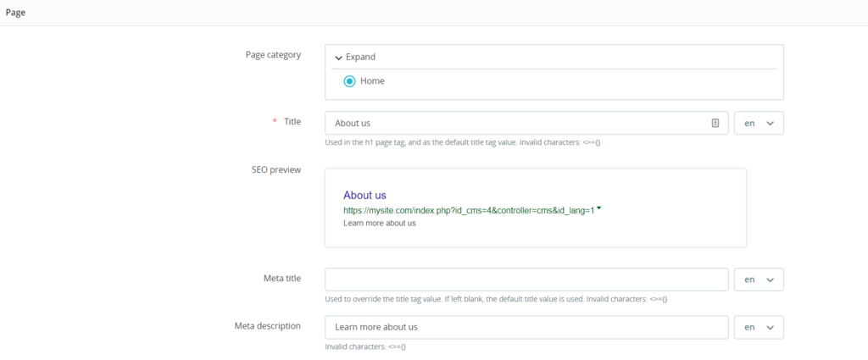Expand the Page category tree
Viewport: 868px width, 360px height.
(355, 57)
